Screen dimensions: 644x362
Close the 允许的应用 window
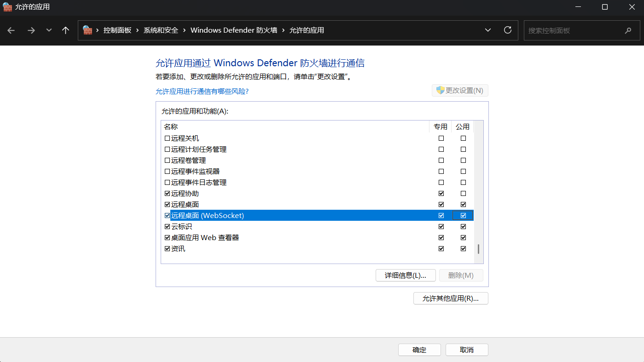coord(632,7)
